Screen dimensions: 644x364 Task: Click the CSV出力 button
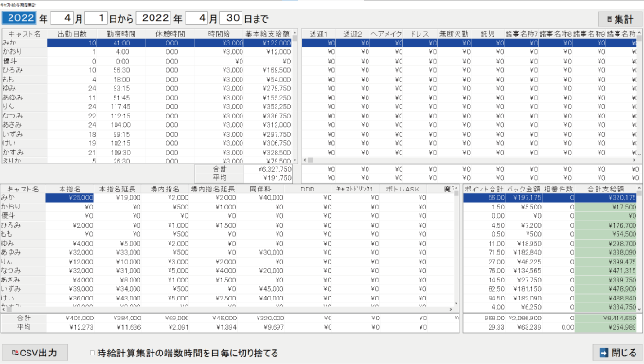[35, 353]
